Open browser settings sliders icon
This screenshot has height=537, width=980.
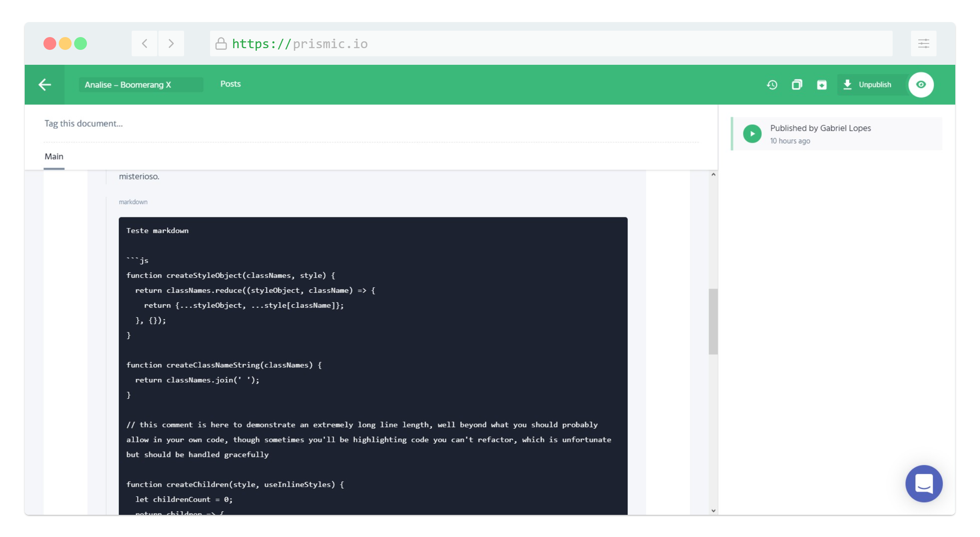click(x=923, y=43)
